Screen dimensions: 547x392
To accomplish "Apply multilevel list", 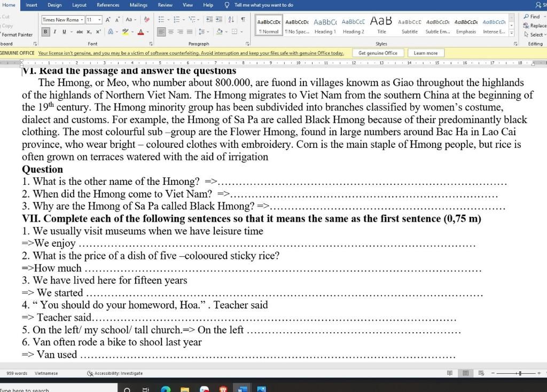I will [x=192, y=20].
